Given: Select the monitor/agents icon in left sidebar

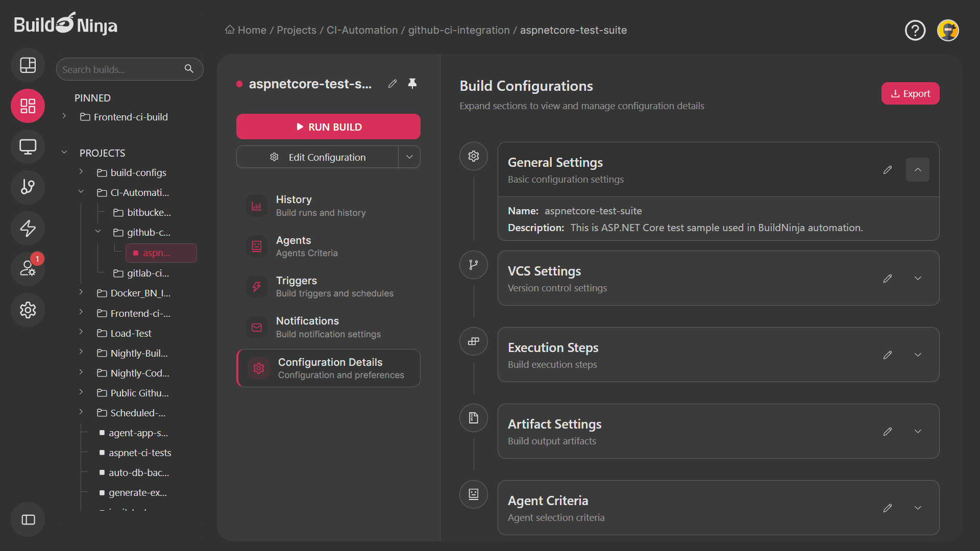Looking at the screenshot, I should (x=28, y=146).
